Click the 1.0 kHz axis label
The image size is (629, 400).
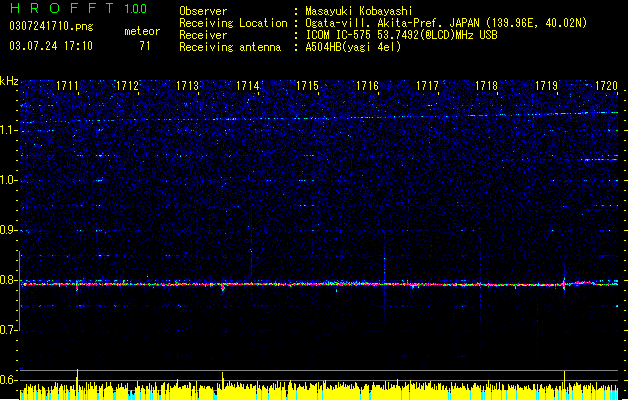tap(9, 180)
